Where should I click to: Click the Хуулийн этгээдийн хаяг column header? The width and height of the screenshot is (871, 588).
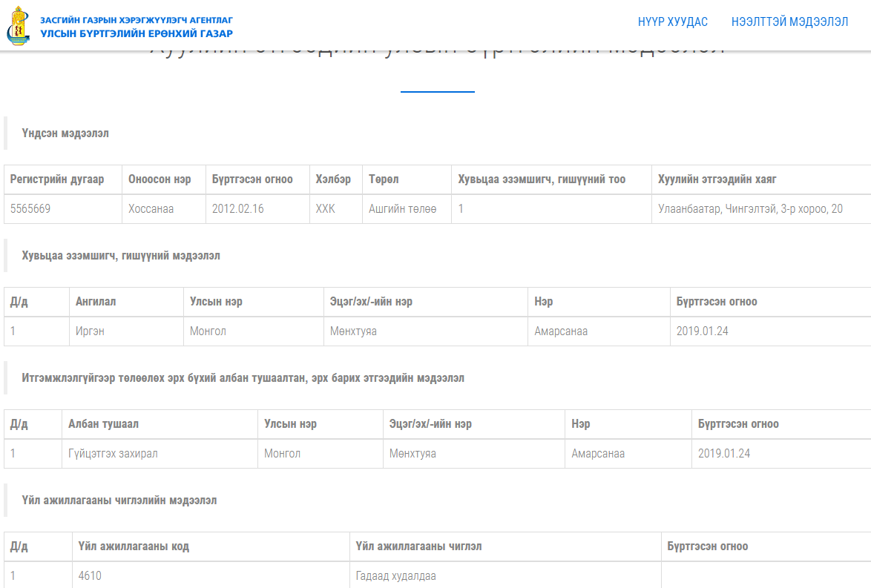point(717,179)
